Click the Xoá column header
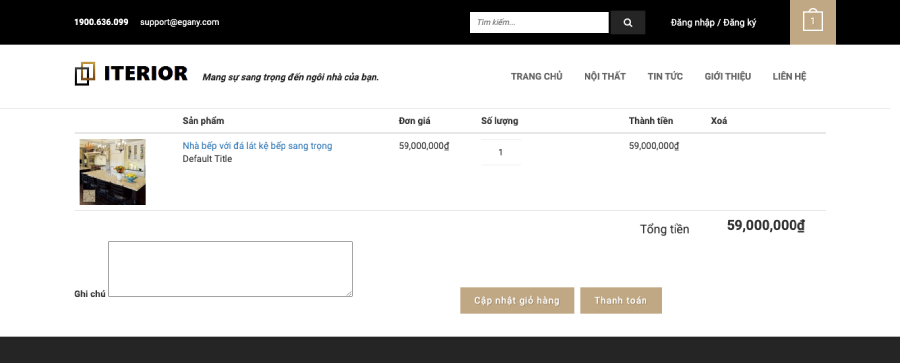 [719, 121]
